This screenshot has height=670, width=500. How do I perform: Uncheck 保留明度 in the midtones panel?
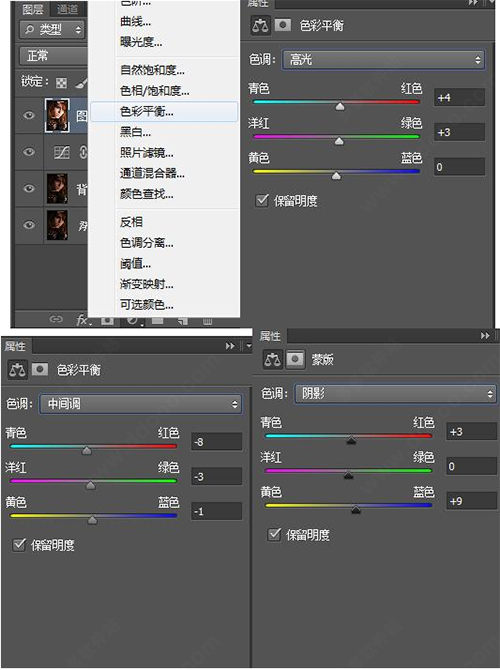tap(19, 544)
